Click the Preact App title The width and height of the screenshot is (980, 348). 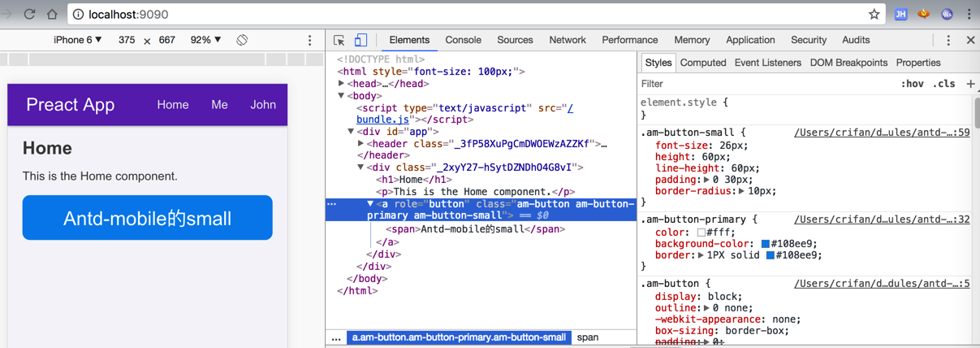(x=70, y=104)
